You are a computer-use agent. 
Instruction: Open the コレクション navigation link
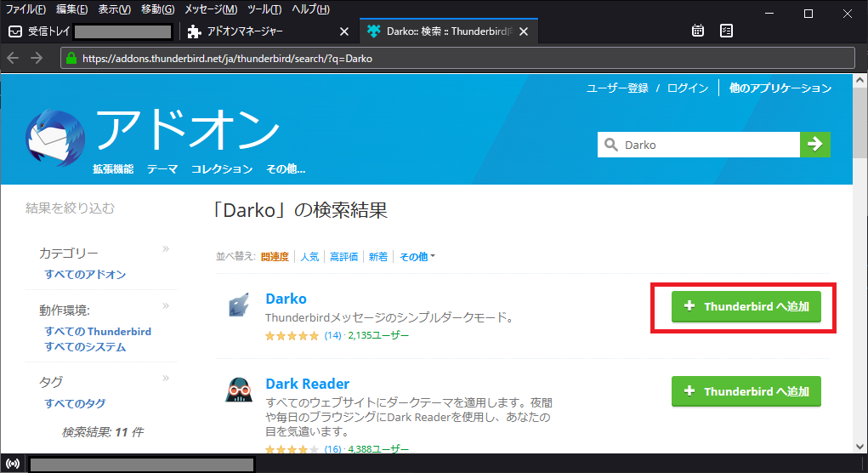click(222, 169)
